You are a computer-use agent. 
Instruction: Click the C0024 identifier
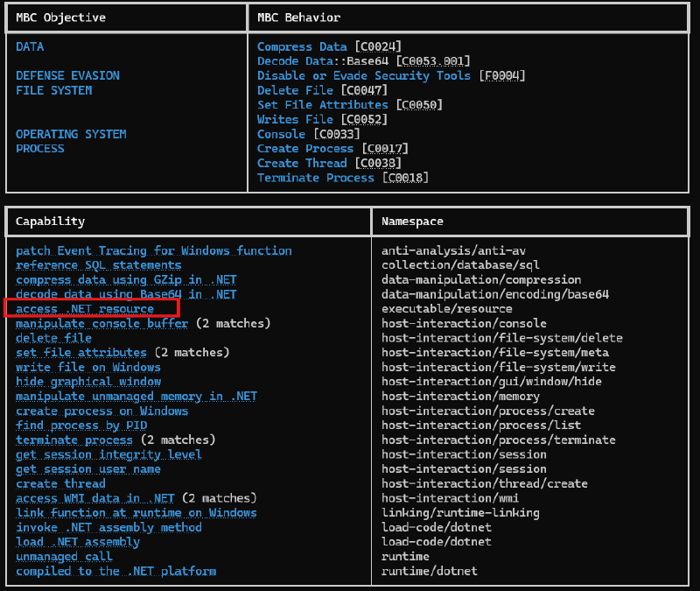(378, 47)
